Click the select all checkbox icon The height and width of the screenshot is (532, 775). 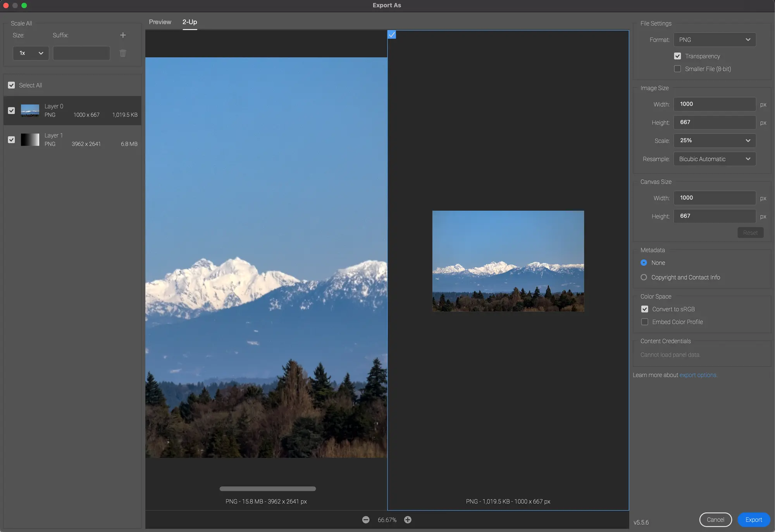(x=11, y=85)
